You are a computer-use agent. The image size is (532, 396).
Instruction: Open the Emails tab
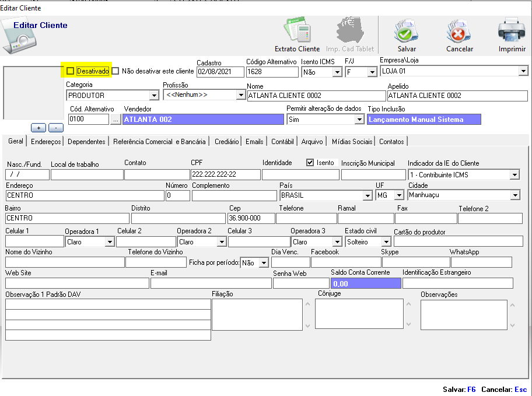click(x=254, y=142)
